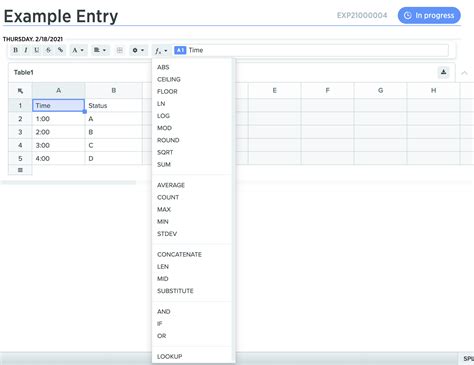Click the horizontal scrollbar below the table
The width and height of the screenshot is (474, 365).
[x=68, y=183]
